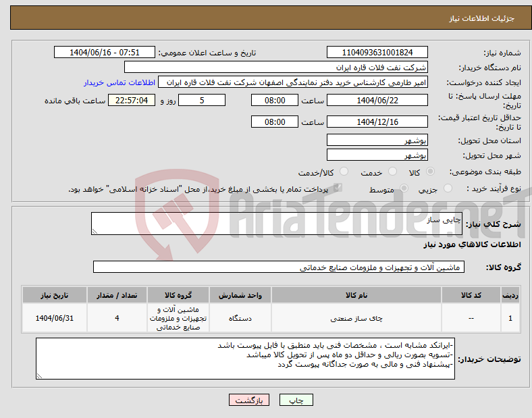The image size is (532, 418).
Task: Click the announcement date field 1404/06/16 - 07:51
Action: (105, 52)
